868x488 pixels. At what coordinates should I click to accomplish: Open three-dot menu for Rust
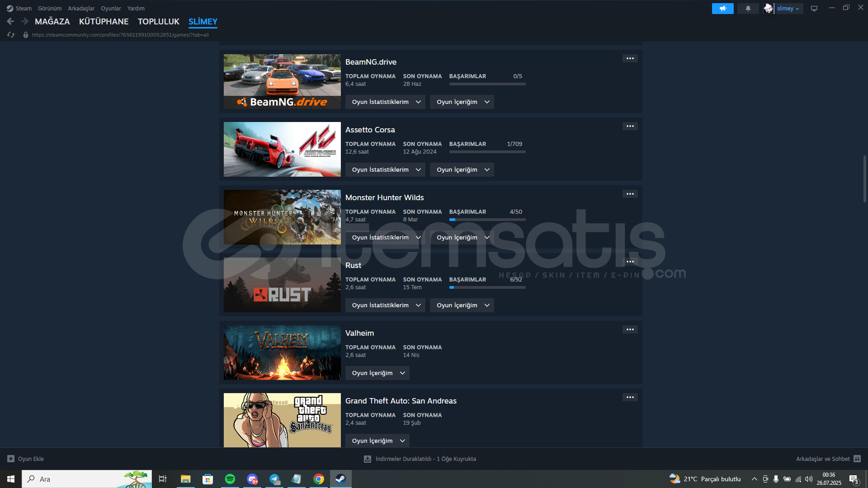pyautogui.click(x=630, y=262)
